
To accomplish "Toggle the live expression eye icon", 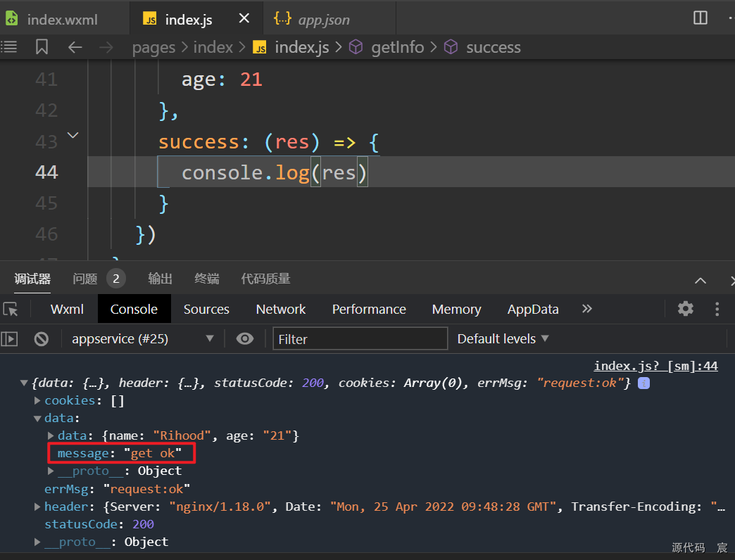I will [x=245, y=338].
